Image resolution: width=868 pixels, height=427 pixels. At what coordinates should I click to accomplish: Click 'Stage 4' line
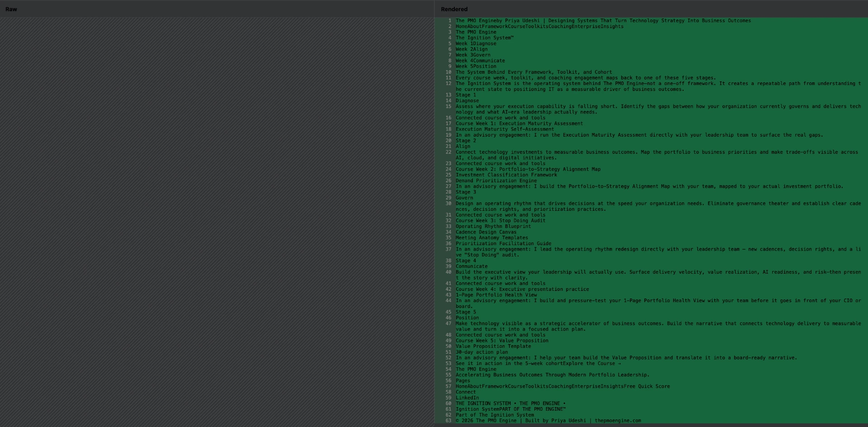pyautogui.click(x=466, y=261)
